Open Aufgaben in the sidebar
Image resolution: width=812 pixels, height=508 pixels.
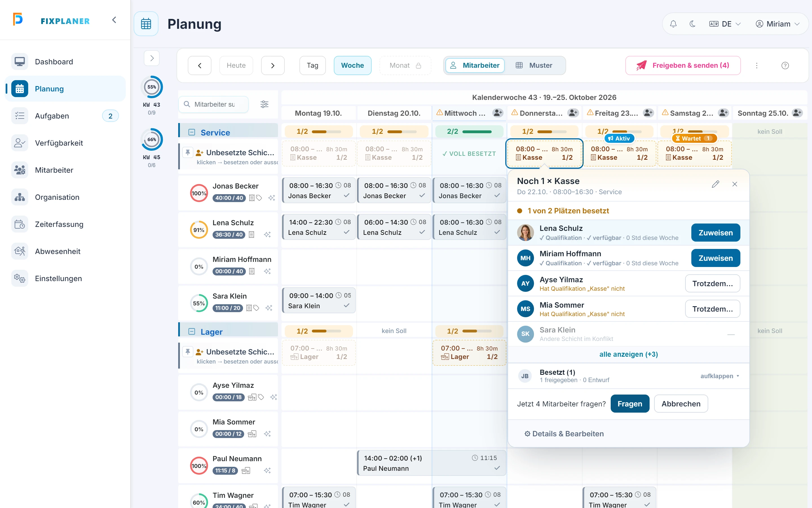[65, 116]
